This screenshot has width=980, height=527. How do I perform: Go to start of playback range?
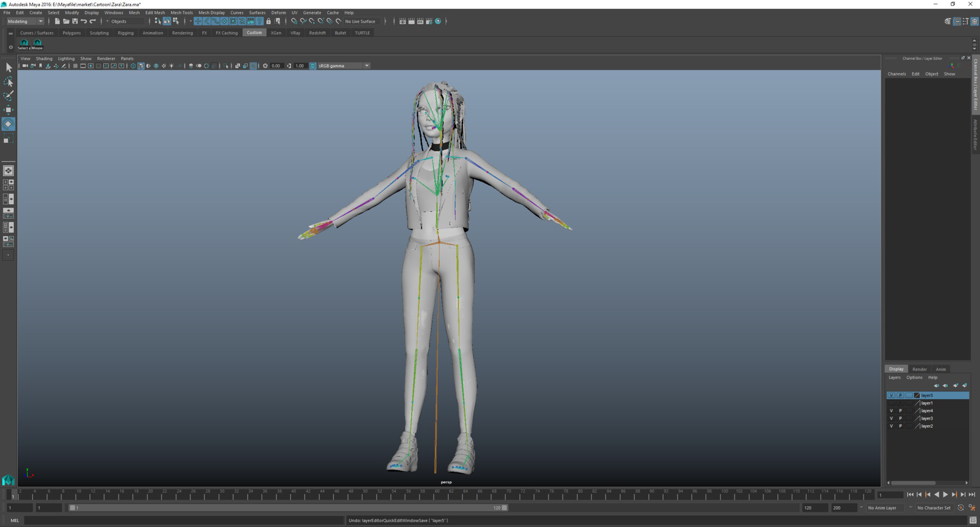click(x=910, y=494)
